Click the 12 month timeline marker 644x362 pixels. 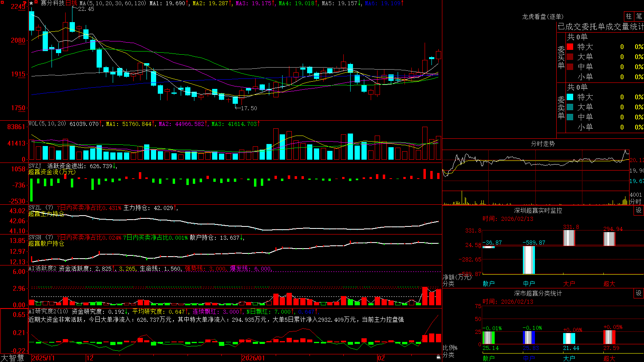(x=90, y=358)
